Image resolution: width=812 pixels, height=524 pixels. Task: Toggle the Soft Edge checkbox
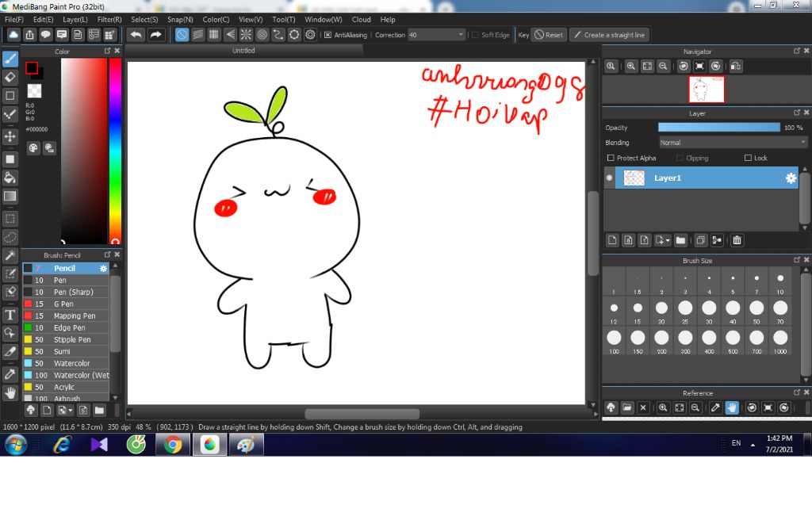coord(476,35)
